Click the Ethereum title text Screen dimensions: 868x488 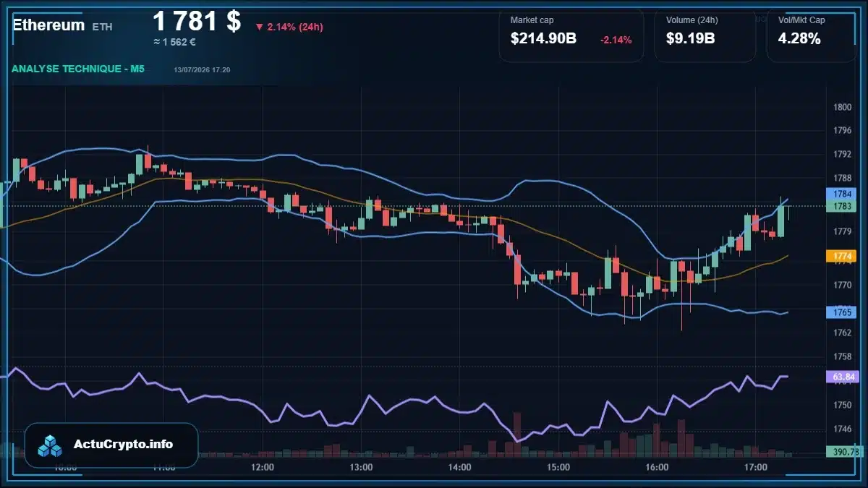click(48, 25)
